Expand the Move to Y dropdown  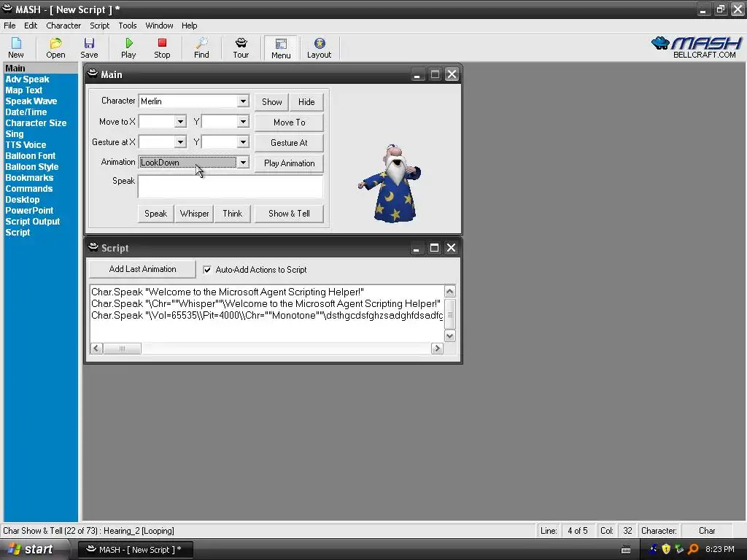pos(243,122)
